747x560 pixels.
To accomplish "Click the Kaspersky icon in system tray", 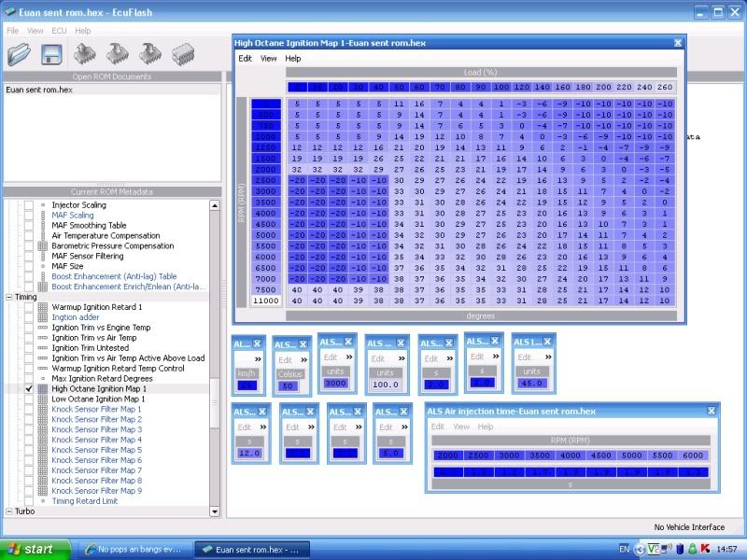I will pyautogui.click(x=707, y=549).
